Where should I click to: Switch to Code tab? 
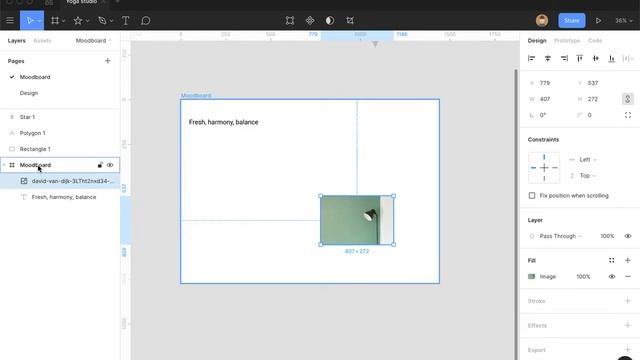(x=595, y=40)
